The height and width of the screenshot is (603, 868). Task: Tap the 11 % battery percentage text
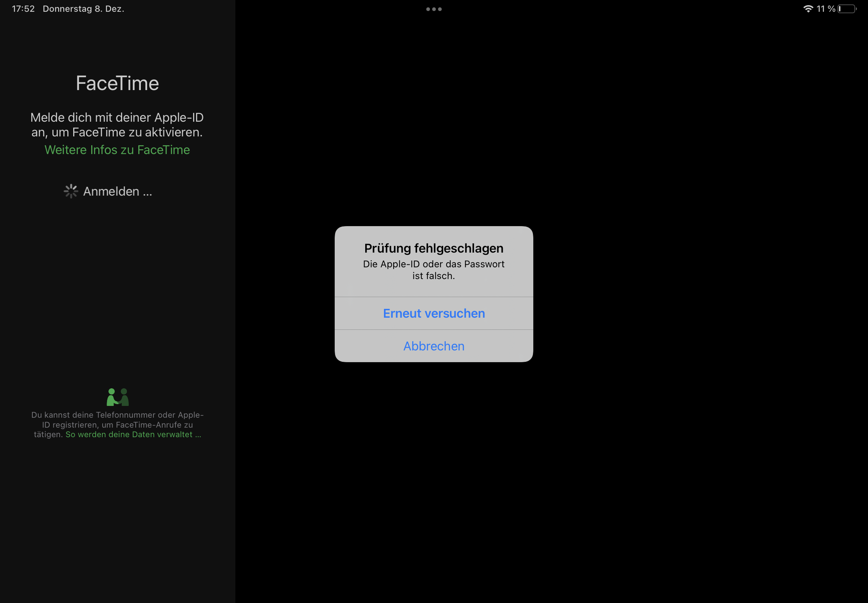[826, 9]
